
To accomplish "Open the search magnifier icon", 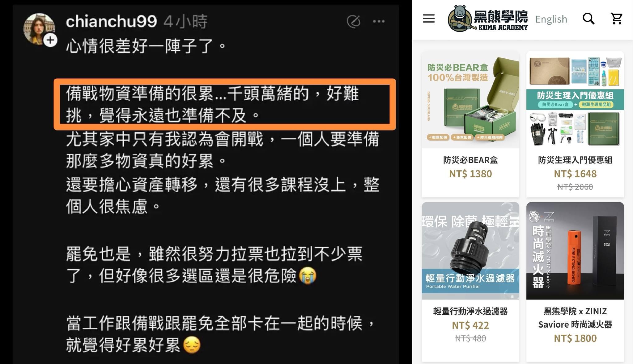I will (588, 19).
